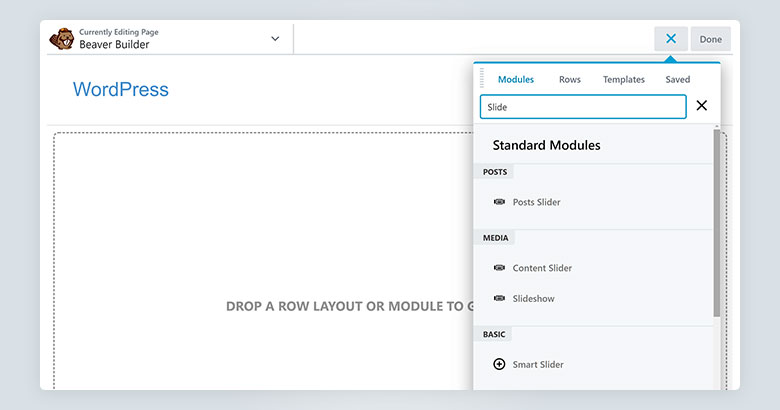Click the modules panel scrollbar

click(x=716, y=223)
